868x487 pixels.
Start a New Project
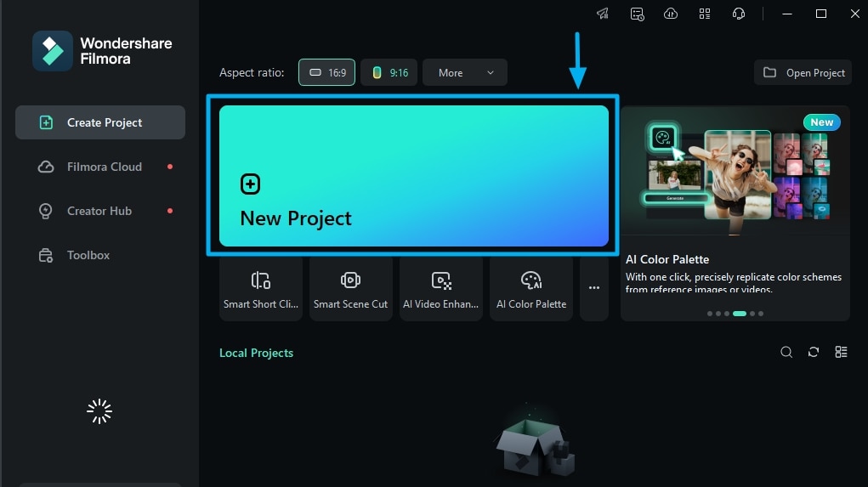pyautogui.click(x=413, y=176)
